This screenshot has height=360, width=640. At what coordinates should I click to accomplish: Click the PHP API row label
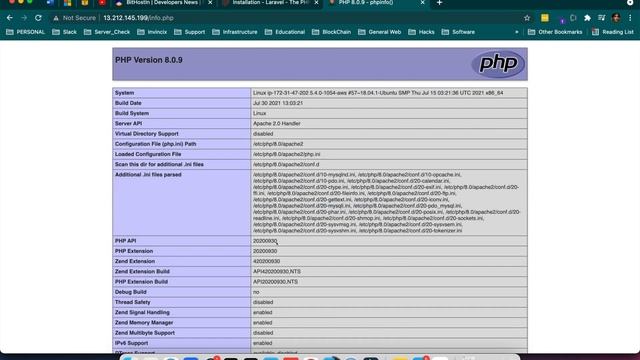(x=125, y=241)
